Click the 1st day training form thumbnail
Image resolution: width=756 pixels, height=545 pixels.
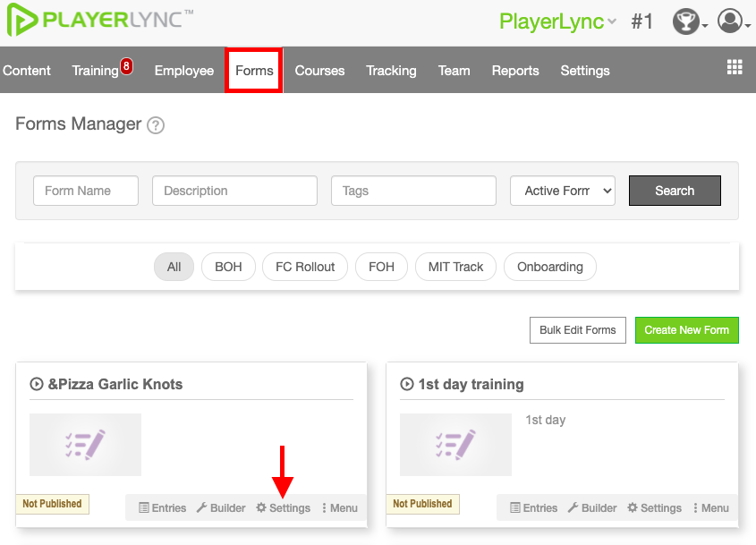(x=455, y=445)
